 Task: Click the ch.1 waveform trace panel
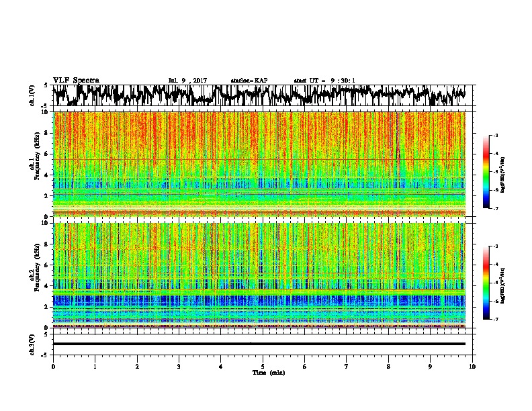click(263, 95)
